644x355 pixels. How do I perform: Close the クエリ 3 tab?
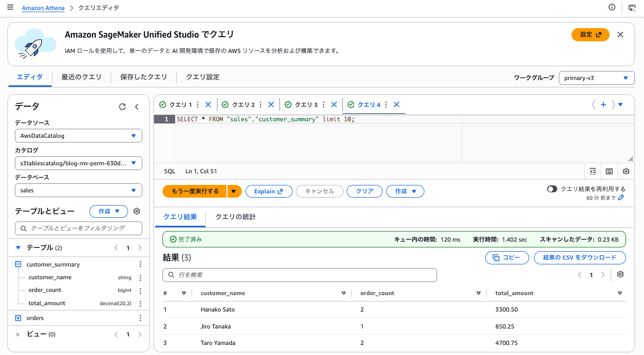334,105
